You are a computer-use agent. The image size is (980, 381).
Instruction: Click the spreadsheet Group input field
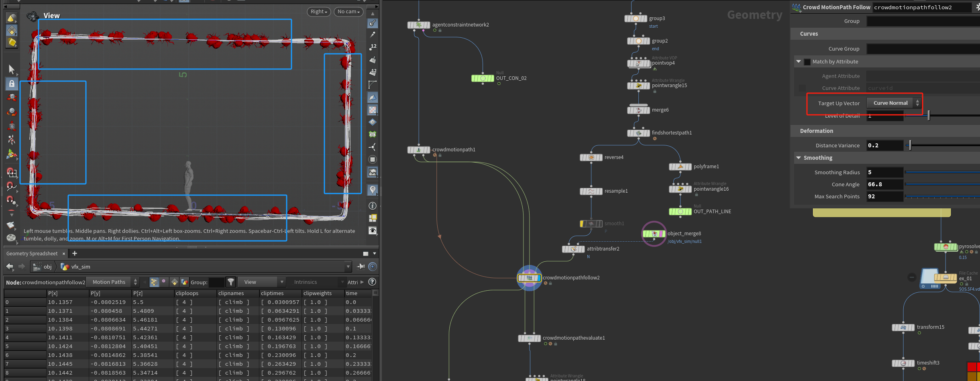point(216,282)
